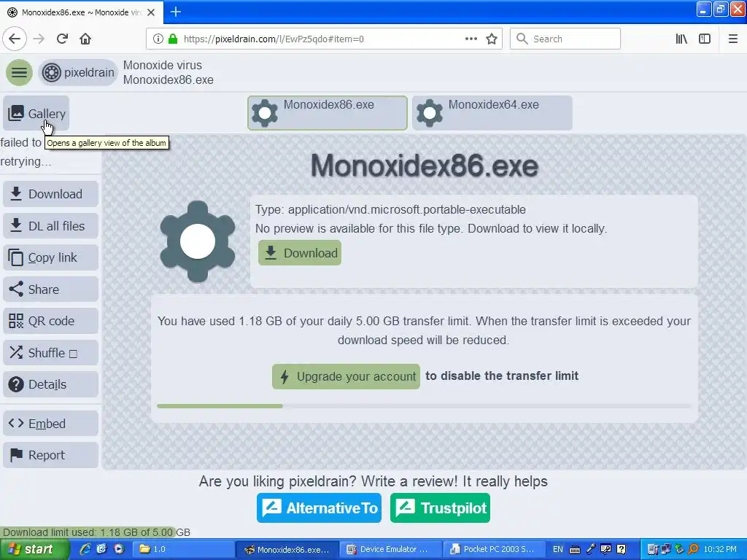Click the browser Search box

click(x=565, y=39)
